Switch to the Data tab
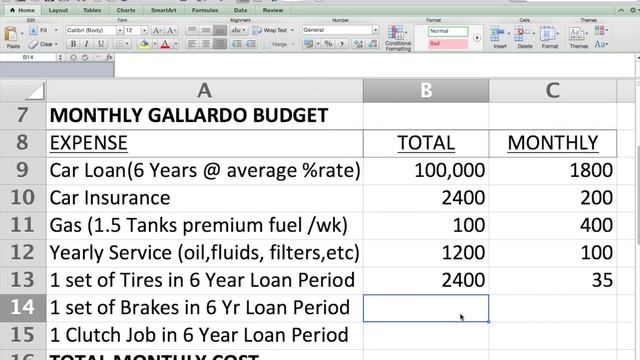Viewport: 640px width, 360px height. pos(240,10)
